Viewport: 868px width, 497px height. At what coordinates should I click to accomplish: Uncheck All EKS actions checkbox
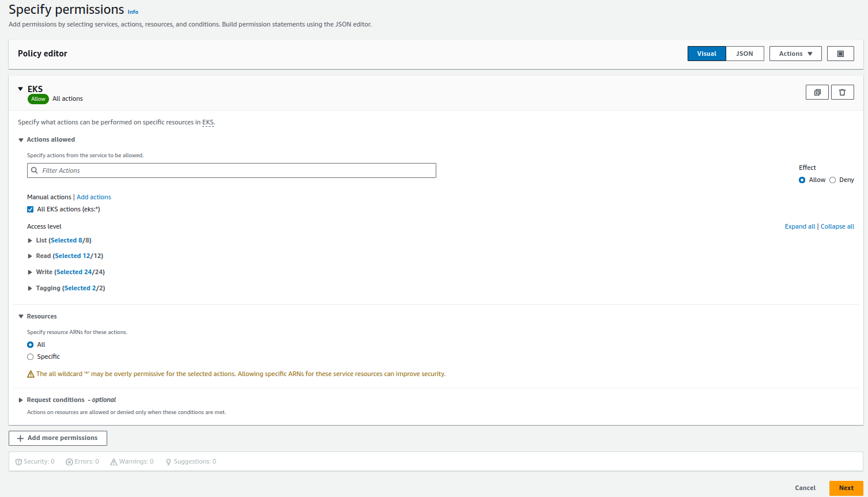(31, 210)
